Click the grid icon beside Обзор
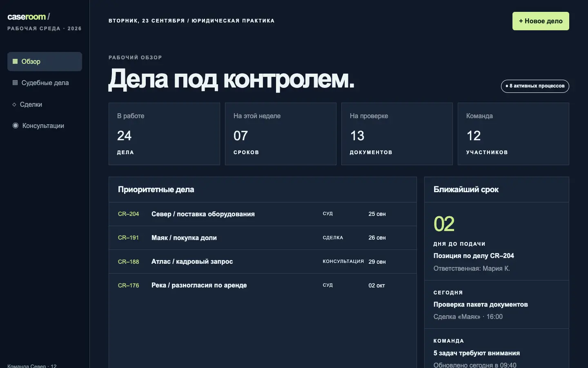This screenshot has width=588, height=368. 15,61
